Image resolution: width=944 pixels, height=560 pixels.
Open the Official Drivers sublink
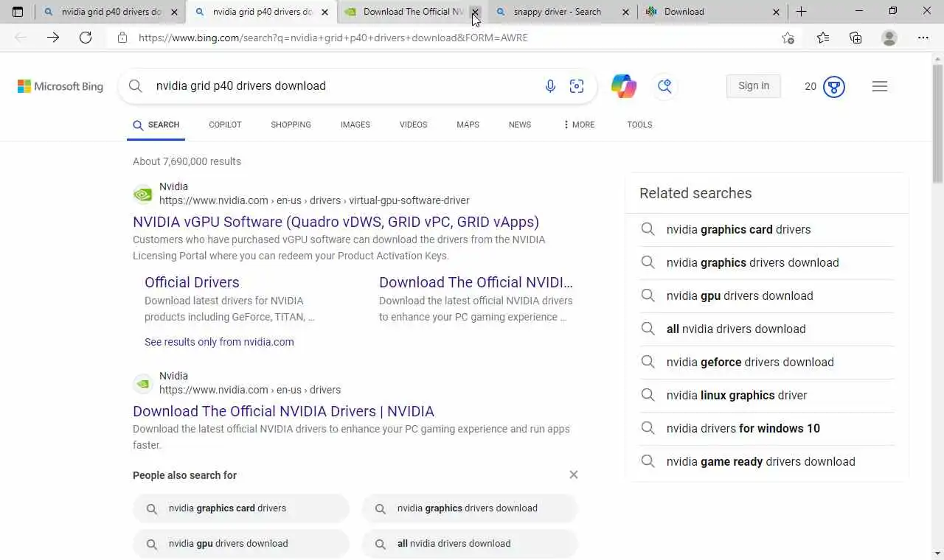[x=192, y=282]
